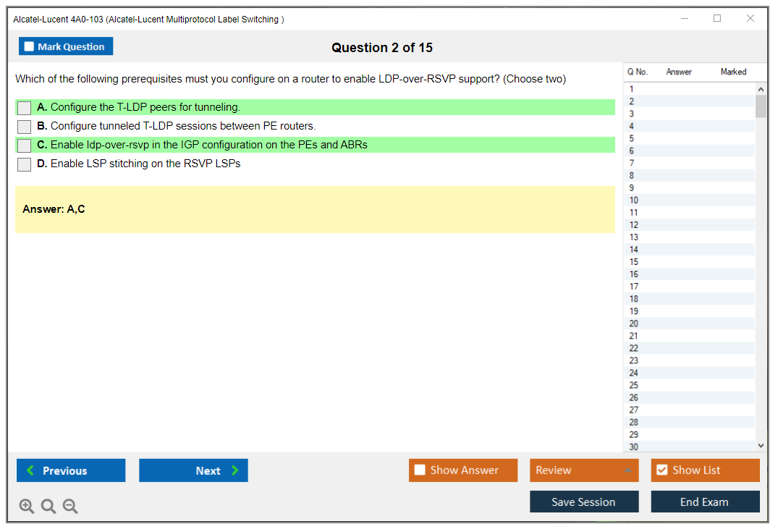
Task: Jump to question 10 in list
Action: point(634,200)
